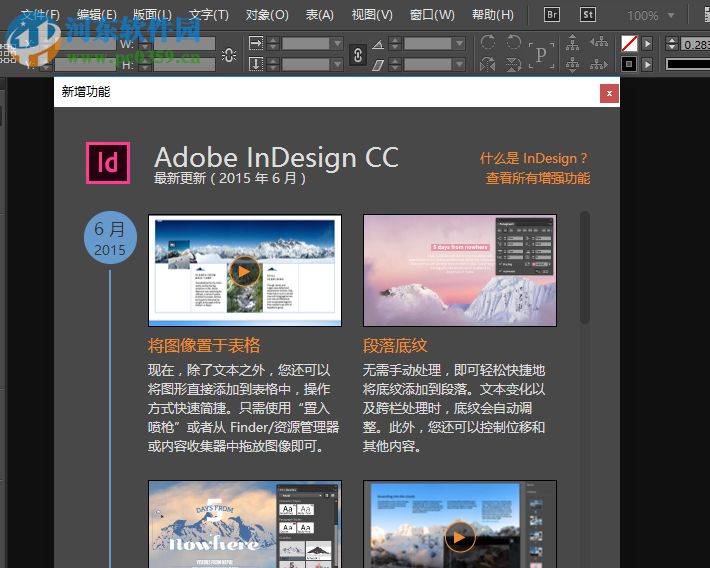Click the stroke color swatch
Screen dimensions: 710x568
[629, 64]
